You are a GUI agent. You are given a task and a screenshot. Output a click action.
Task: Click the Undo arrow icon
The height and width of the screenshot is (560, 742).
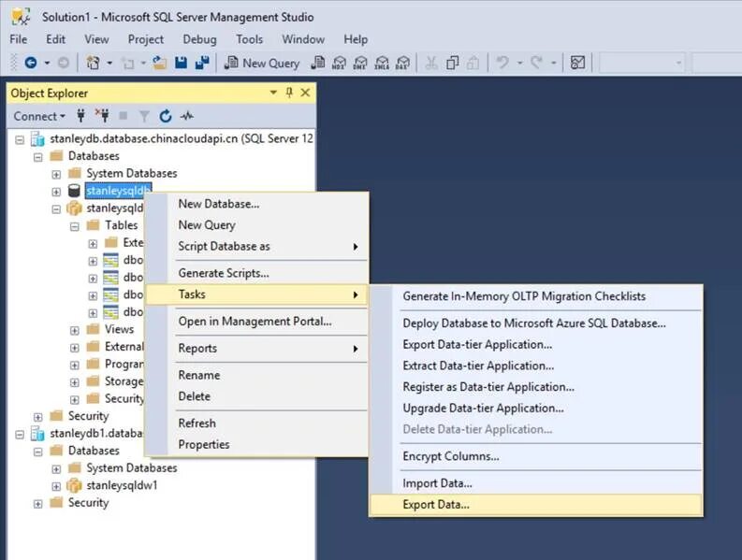point(502,63)
